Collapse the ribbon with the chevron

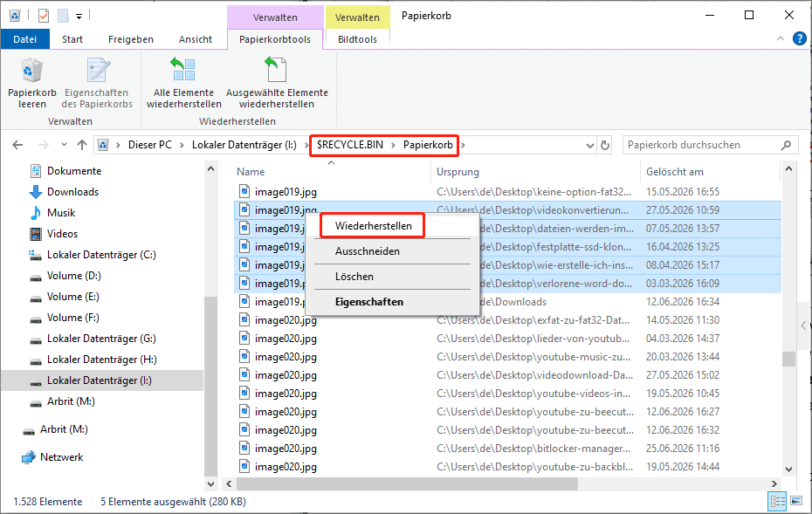coord(781,38)
